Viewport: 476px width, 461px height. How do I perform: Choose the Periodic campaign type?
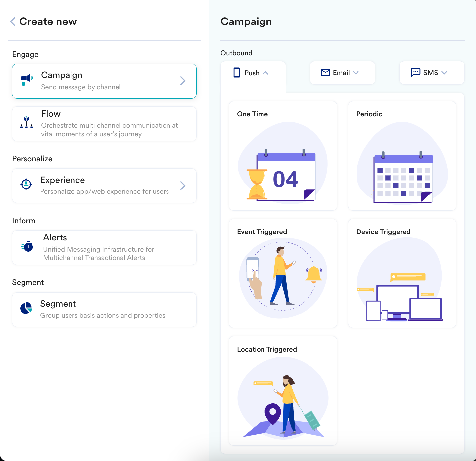point(402,156)
